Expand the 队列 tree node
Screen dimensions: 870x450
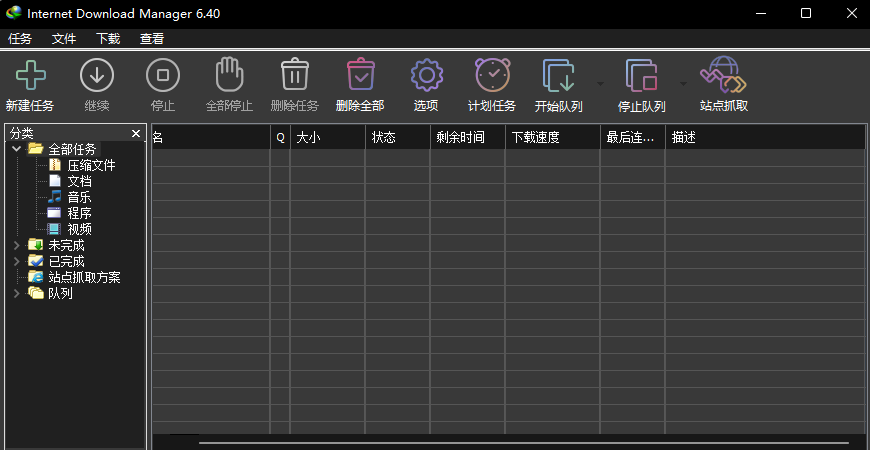tap(17, 293)
